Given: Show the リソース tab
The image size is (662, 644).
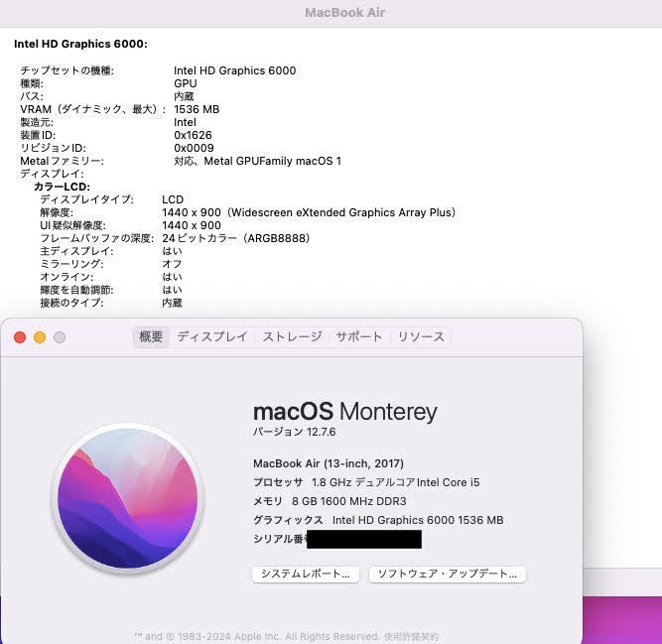Looking at the screenshot, I should (x=421, y=337).
